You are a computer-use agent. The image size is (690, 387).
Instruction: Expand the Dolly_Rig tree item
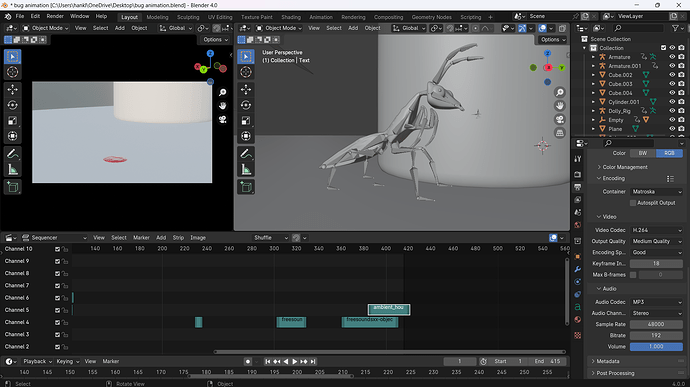[x=593, y=111]
